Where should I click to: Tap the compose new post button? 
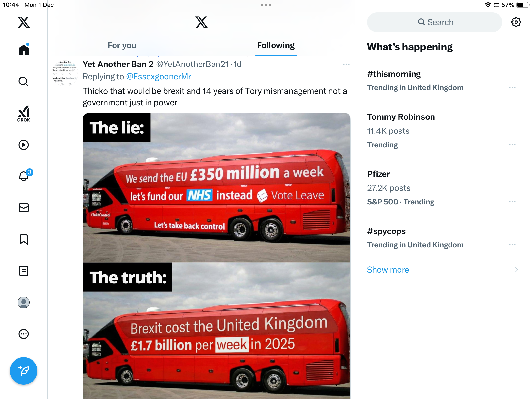pyautogui.click(x=24, y=371)
